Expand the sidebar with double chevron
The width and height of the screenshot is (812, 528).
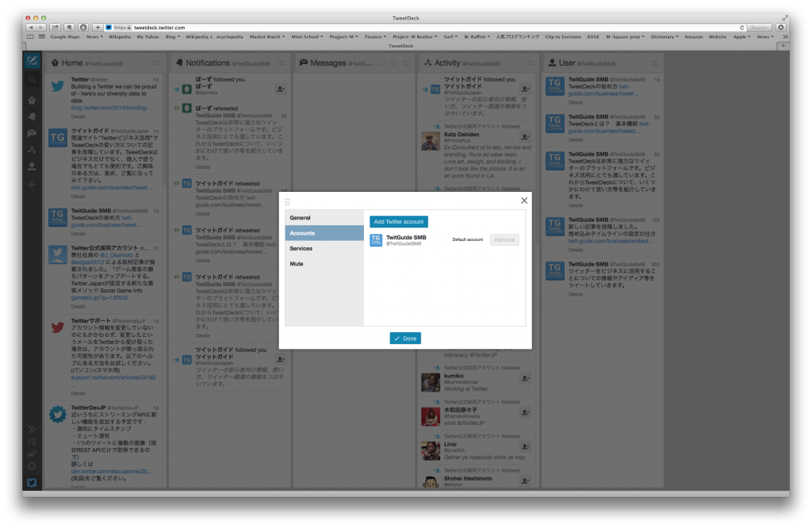(32, 429)
